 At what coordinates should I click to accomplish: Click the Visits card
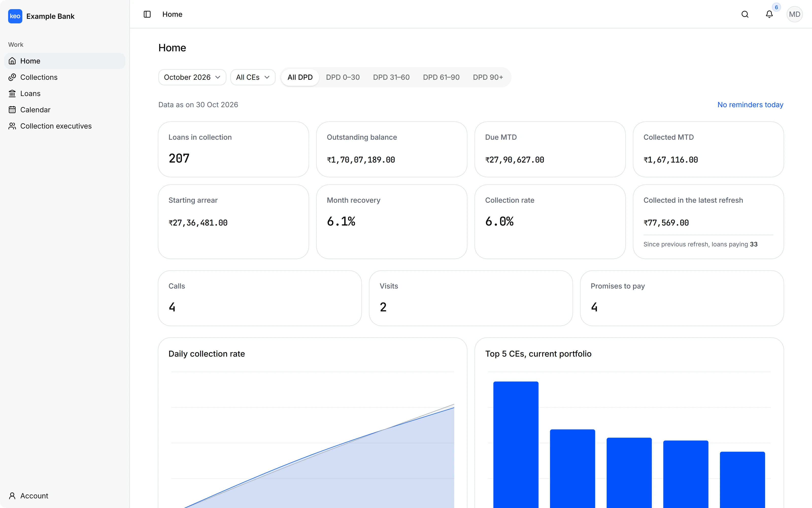tap(471, 298)
